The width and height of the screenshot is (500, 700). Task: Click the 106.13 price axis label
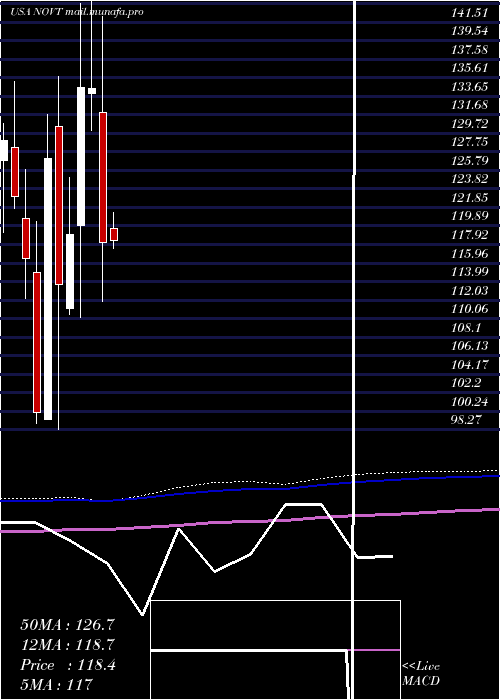tap(470, 346)
